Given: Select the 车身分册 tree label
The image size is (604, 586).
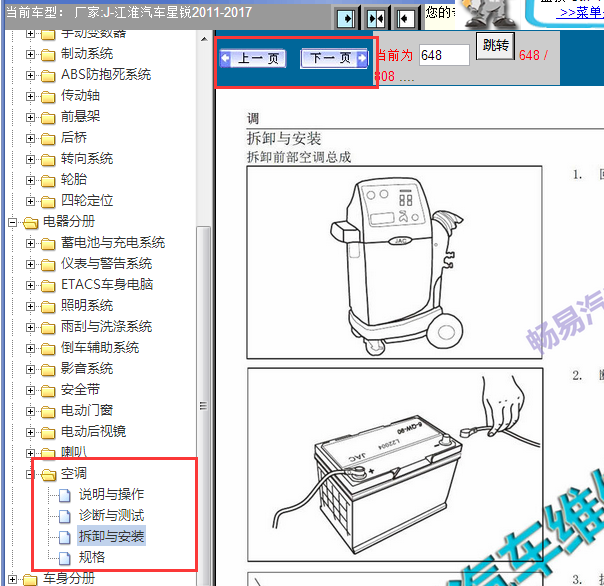Looking at the screenshot, I should click(69, 579).
